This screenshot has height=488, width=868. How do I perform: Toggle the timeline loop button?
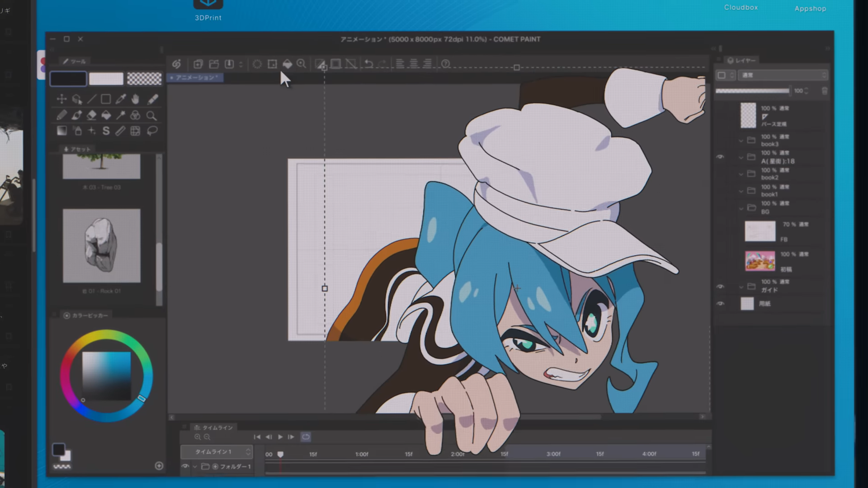(x=306, y=437)
